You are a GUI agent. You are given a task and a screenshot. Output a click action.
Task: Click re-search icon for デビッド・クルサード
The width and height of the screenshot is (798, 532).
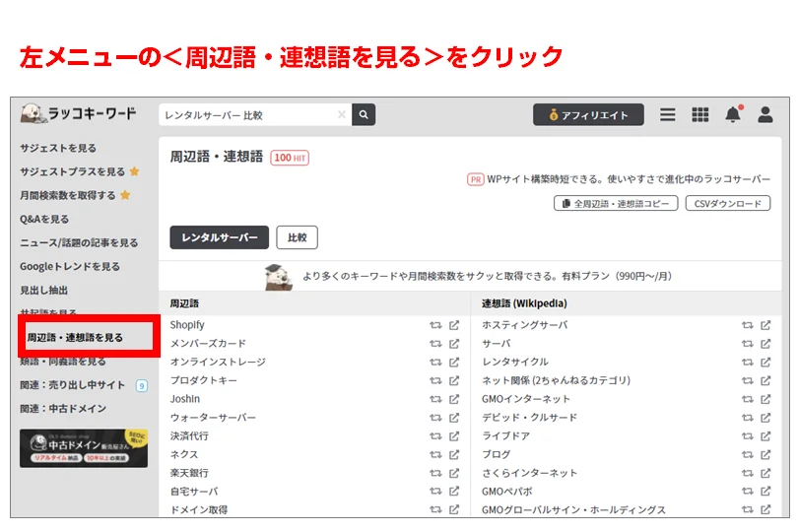tap(748, 418)
